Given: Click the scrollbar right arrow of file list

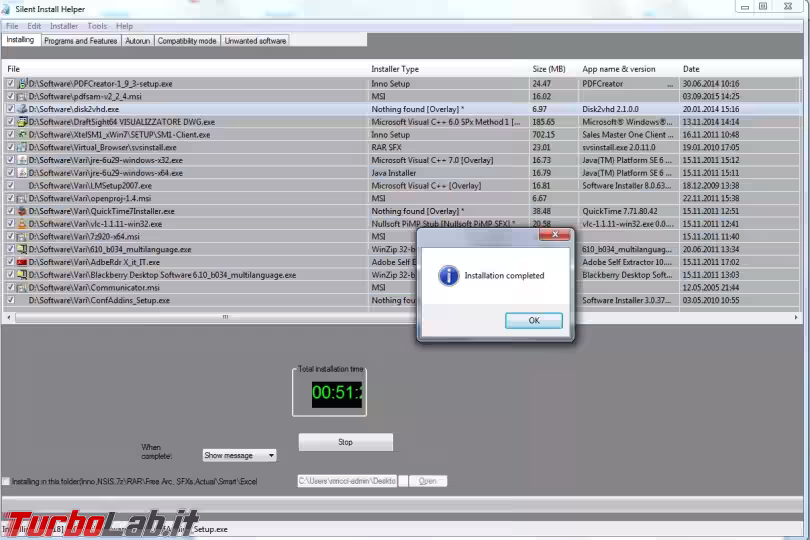Looking at the screenshot, I should coord(796,317).
